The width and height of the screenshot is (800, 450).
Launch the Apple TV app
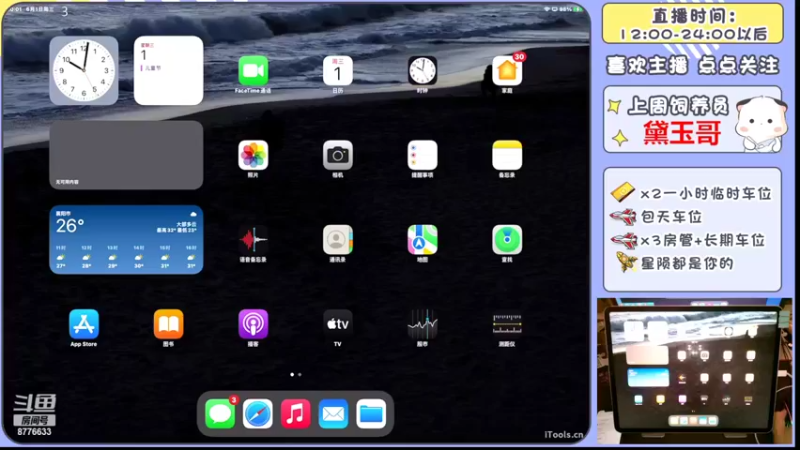tap(338, 324)
